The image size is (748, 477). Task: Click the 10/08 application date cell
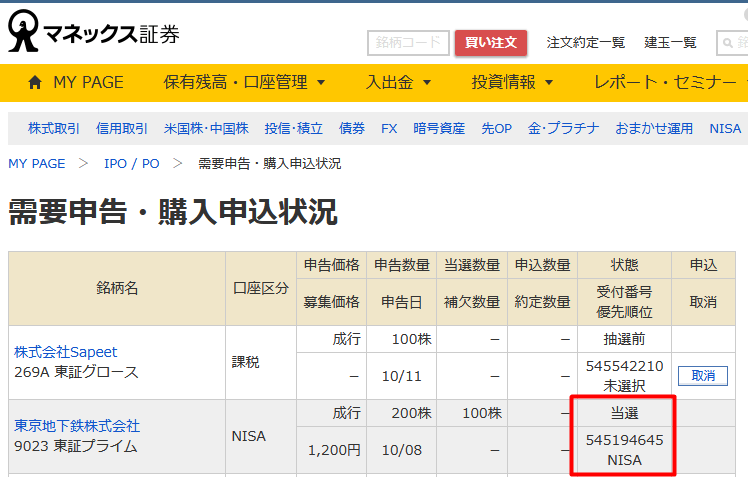click(402, 450)
